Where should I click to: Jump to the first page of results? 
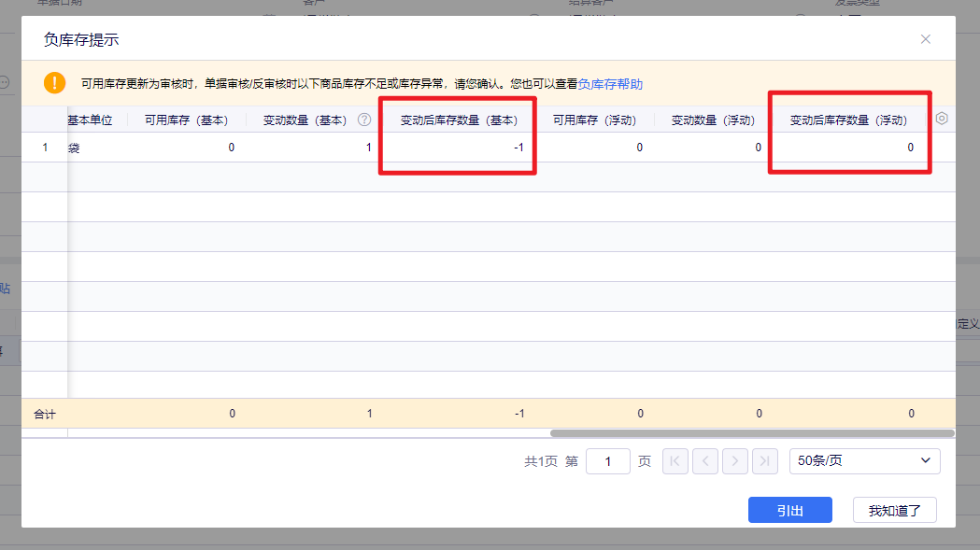[x=675, y=460]
